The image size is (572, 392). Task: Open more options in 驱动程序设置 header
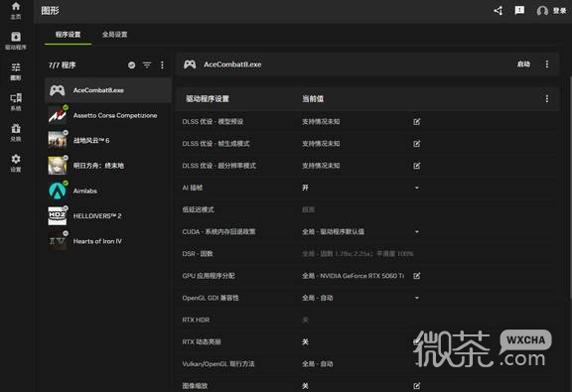pos(546,99)
